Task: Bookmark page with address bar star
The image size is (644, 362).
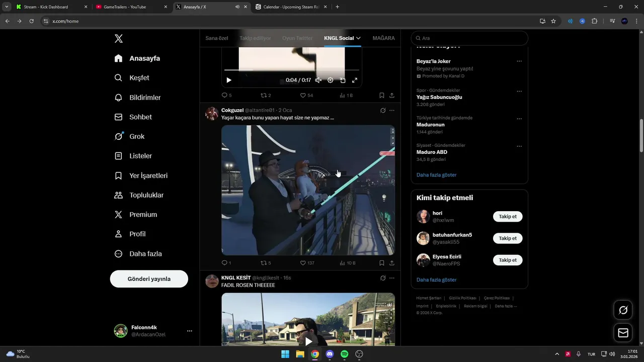Action: pos(553,21)
